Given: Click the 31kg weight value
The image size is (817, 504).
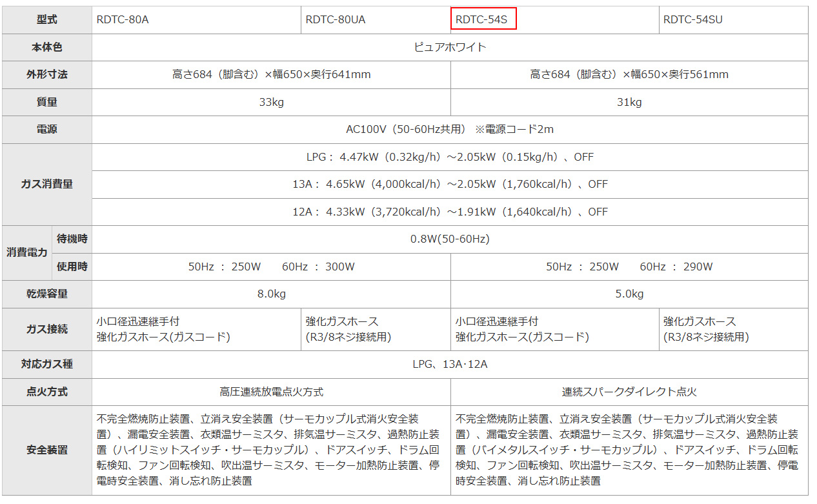Looking at the screenshot, I should (629, 102).
